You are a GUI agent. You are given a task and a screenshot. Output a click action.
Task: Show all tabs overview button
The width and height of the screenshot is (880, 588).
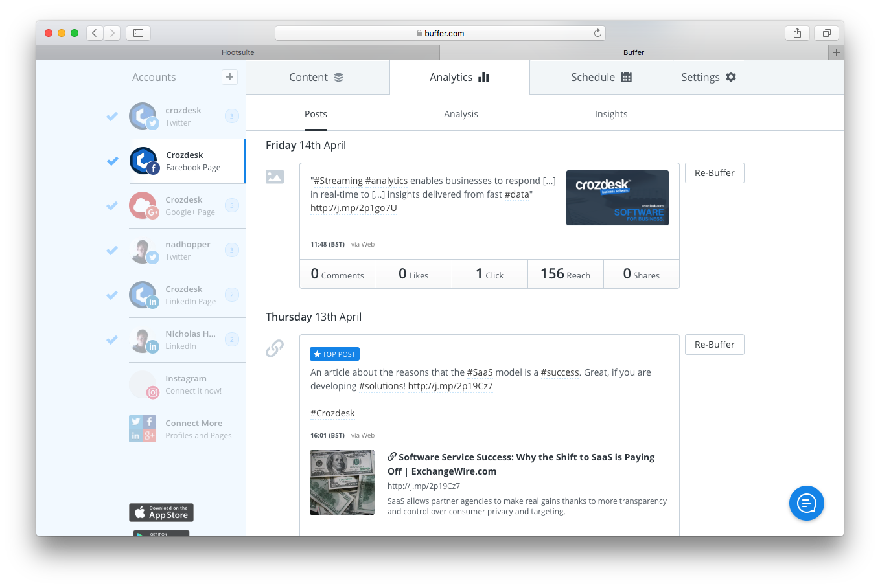point(826,32)
